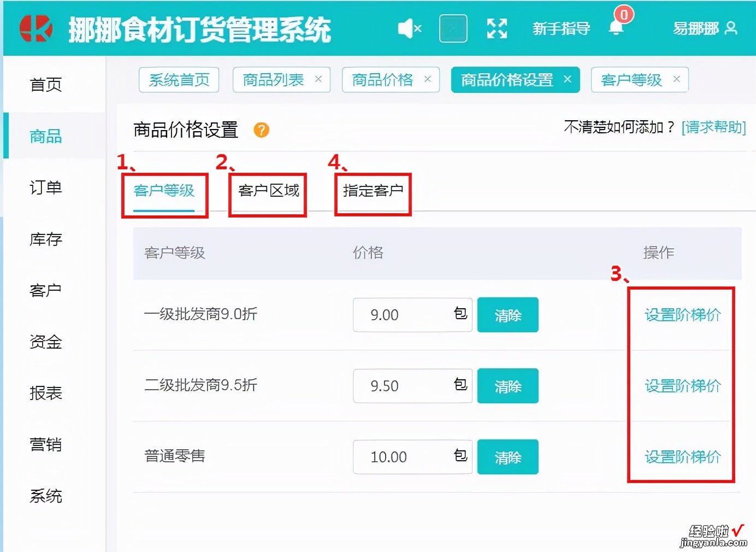Select the 商品价格设置 tab
The height and width of the screenshot is (552, 756).
click(x=507, y=80)
